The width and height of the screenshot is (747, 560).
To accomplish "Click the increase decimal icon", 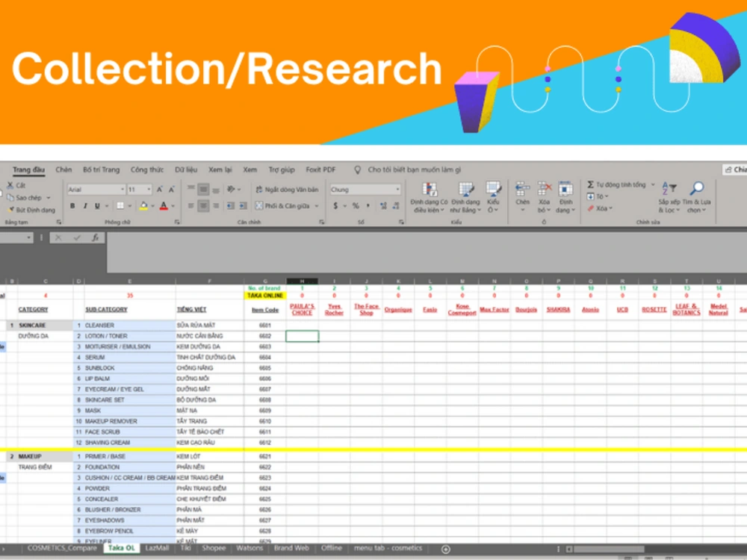I will point(383,206).
